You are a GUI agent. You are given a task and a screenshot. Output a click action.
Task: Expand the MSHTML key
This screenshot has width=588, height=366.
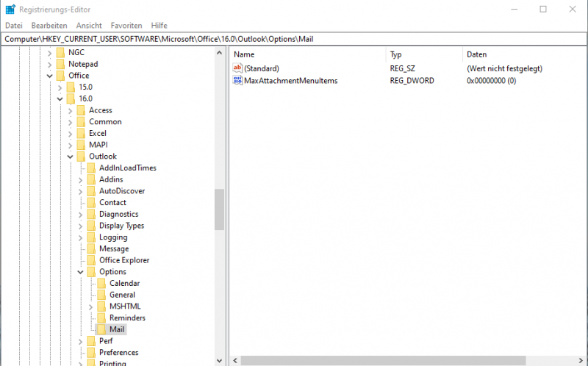[x=90, y=307]
